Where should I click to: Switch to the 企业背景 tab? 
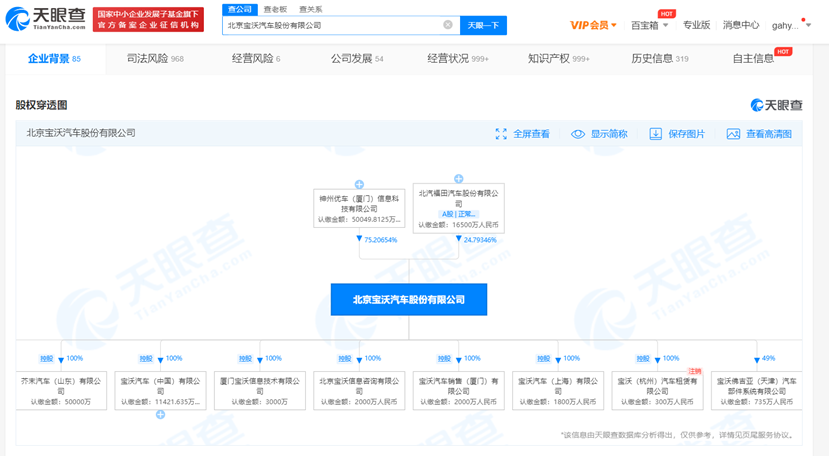click(x=54, y=59)
